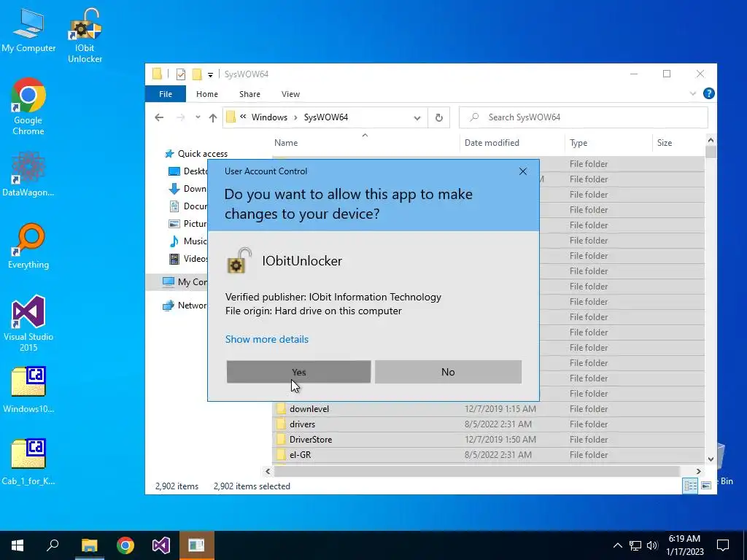
Task: Open the View ribbon tab
Action: (x=290, y=94)
